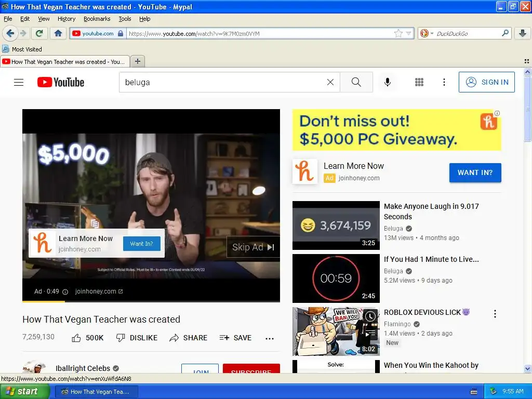Click the SIGN IN button
The image size is (532, 399).
pos(486,82)
